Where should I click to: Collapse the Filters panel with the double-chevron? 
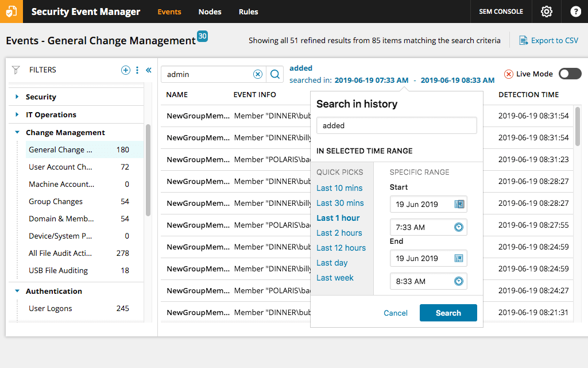tap(149, 70)
